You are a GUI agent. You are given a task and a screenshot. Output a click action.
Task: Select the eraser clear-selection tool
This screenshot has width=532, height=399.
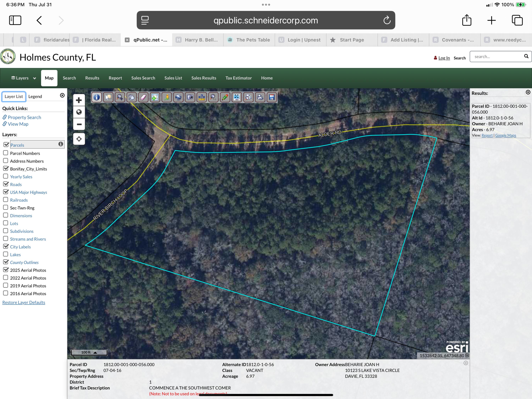coord(143,97)
